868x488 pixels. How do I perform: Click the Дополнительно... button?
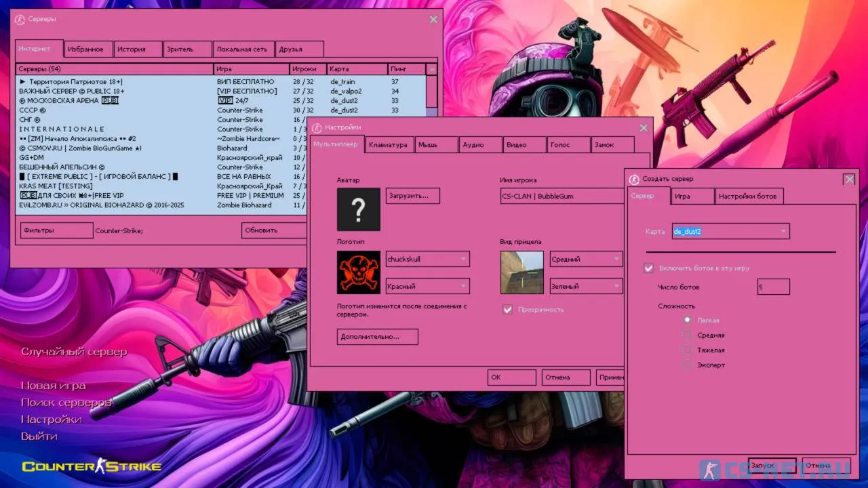coord(377,337)
